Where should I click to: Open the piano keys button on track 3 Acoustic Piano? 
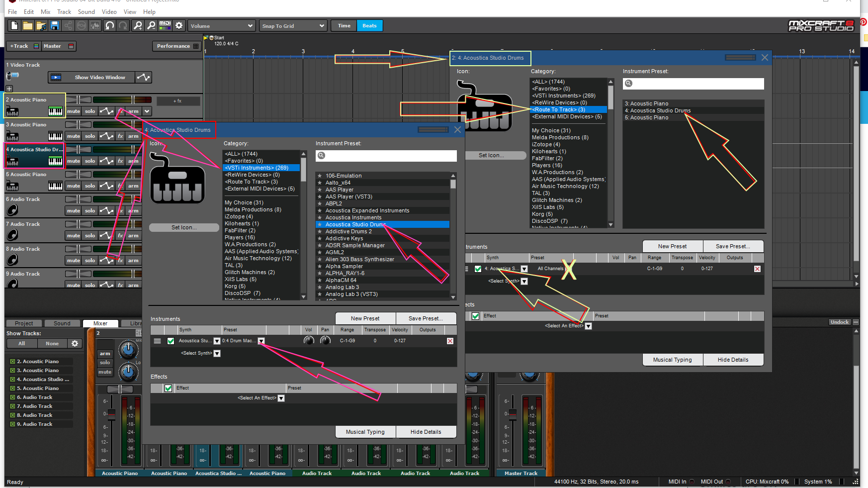[x=55, y=136]
